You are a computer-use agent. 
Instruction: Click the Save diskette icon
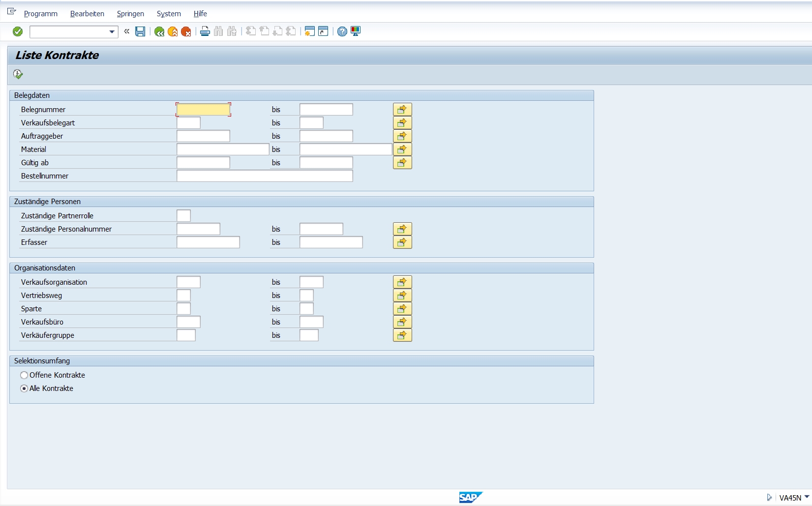pyautogui.click(x=140, y=31)
